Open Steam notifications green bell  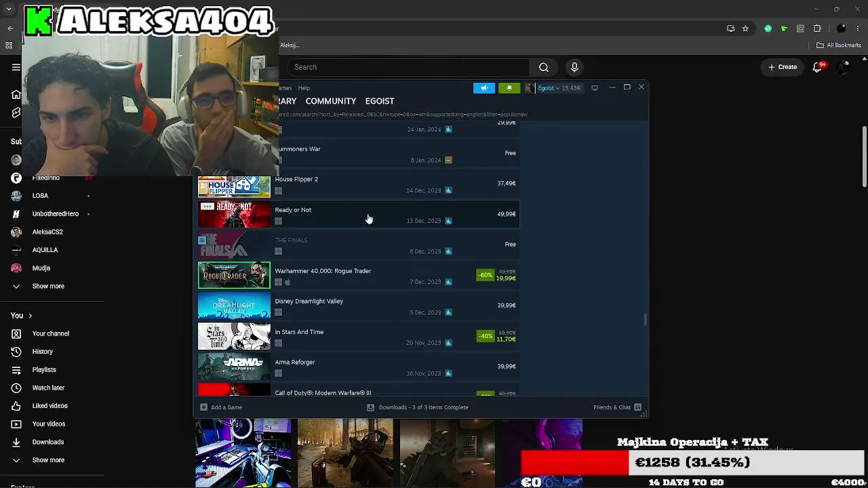point(509,87)
